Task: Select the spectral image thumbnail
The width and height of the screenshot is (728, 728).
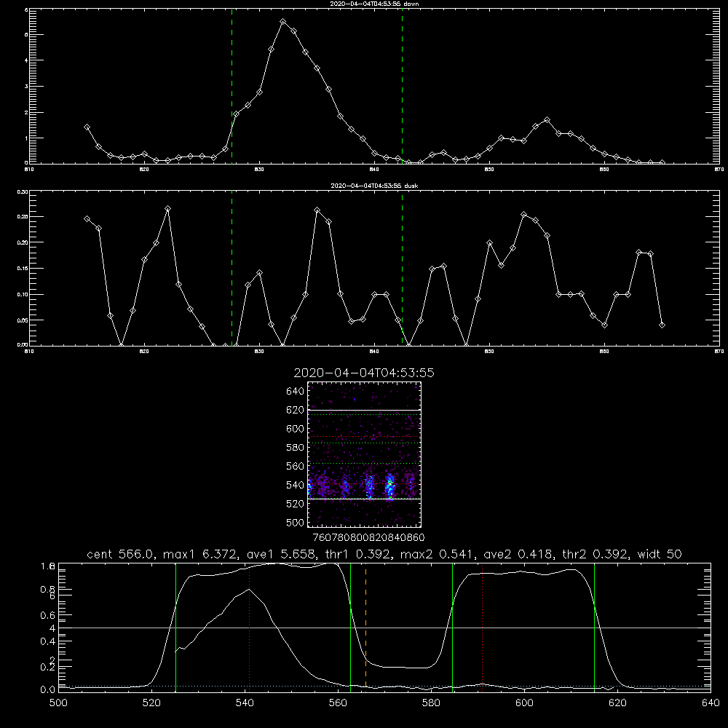Action: click(365, 454)
